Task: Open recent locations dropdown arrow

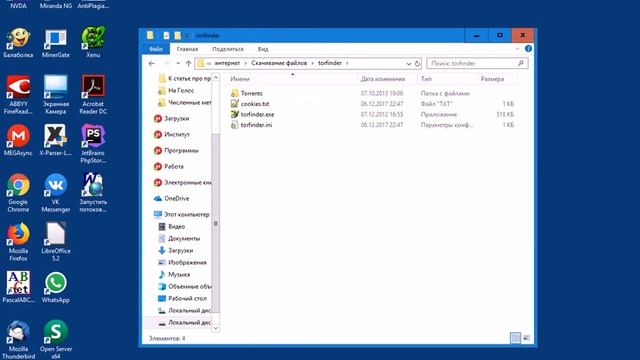Action: pyautogui.click(x=178, y=64)
